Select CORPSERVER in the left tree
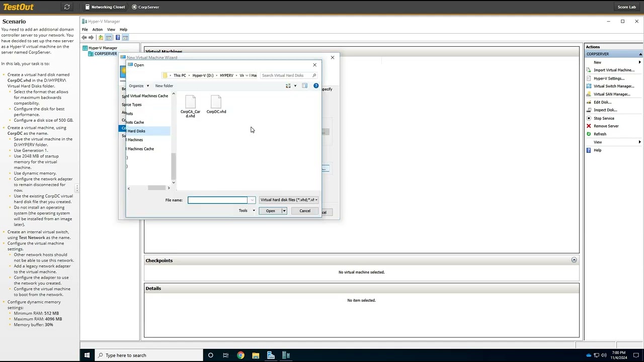This screenshot has height=362, width=644. (106, 54)
